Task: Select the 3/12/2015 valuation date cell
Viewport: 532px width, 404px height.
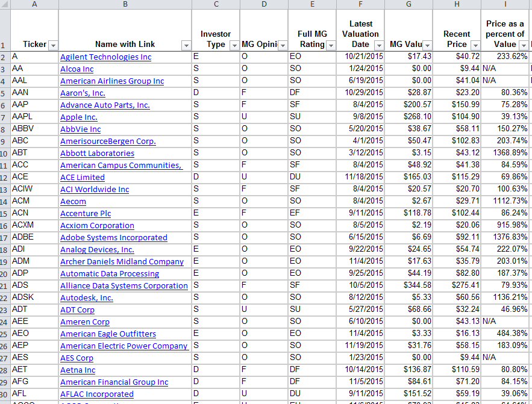Action: (x=361, y=153)
